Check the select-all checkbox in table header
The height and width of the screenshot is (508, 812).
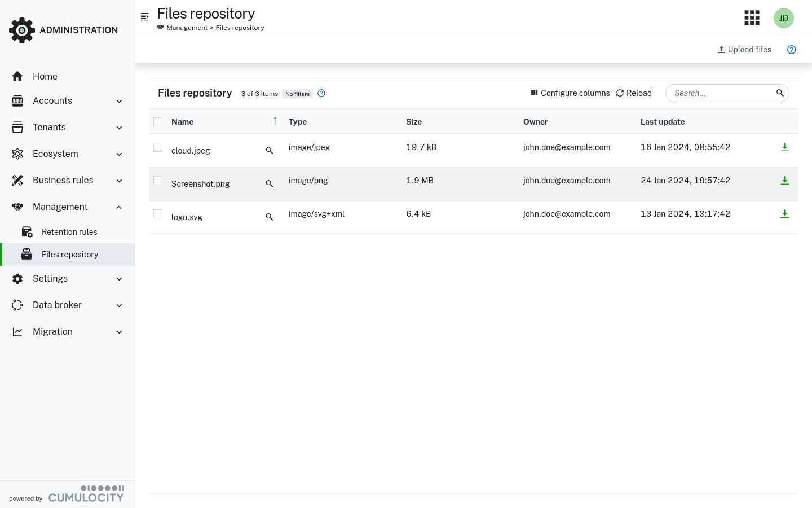158,121
